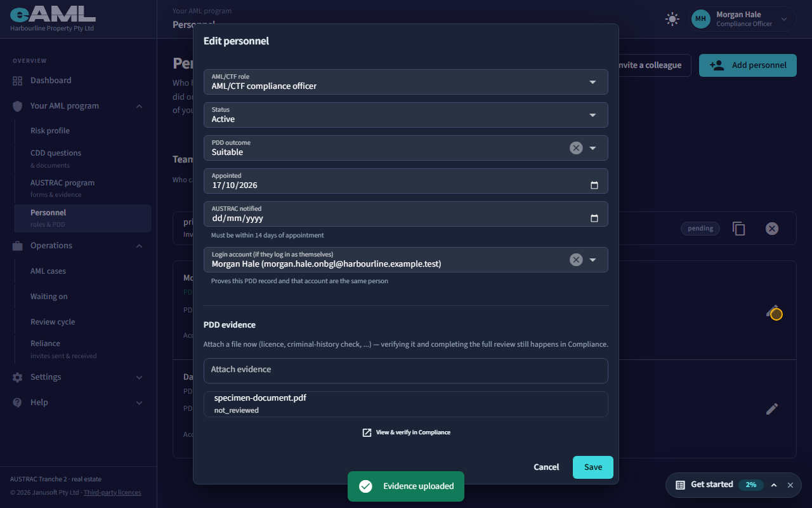
Task: Click the Settings gear icon
Action: click(x=18, y=377)
